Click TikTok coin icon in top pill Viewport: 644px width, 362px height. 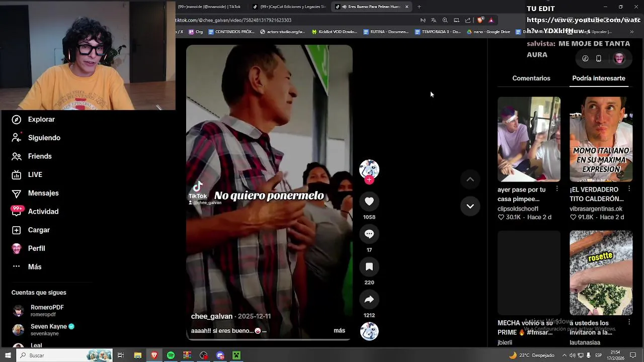point(585,58)
